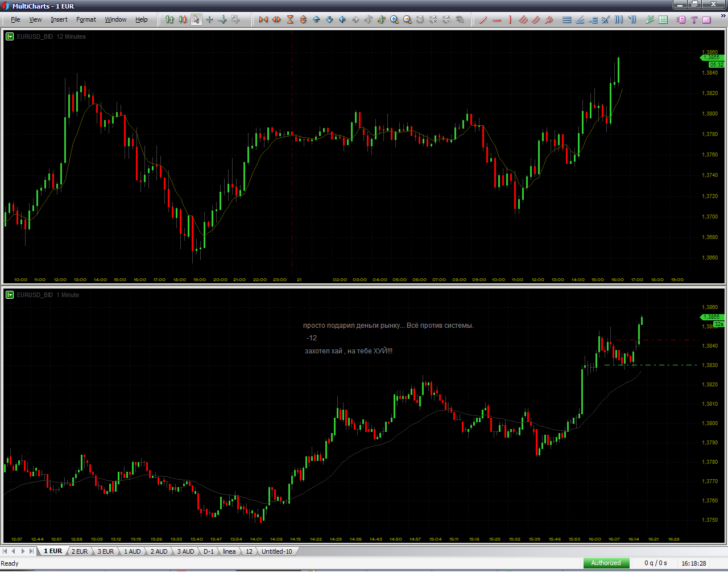This screenshot has height=581, width=728.
Task: Select the trend line drawing tool
Action: (483, 19)
